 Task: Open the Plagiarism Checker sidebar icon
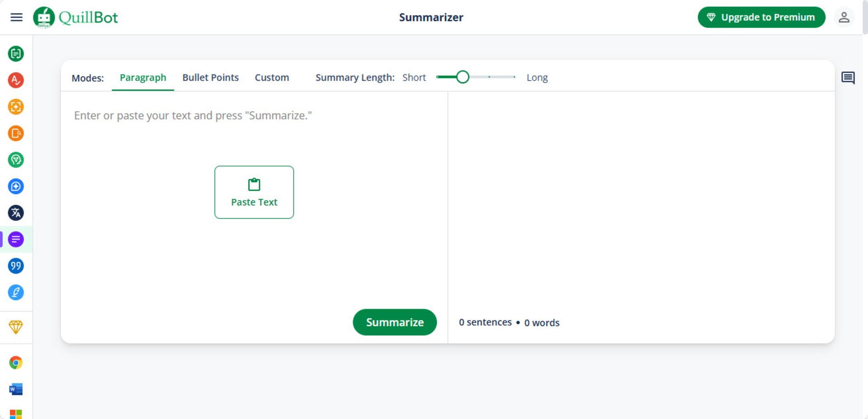pos(16,133)
